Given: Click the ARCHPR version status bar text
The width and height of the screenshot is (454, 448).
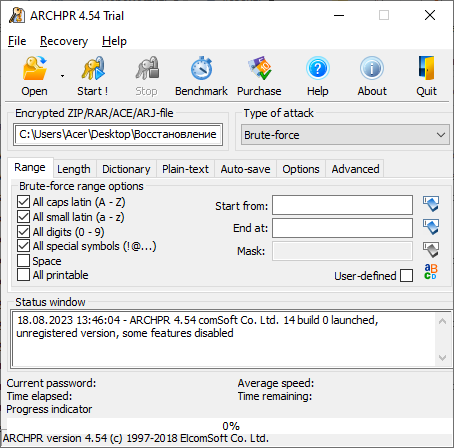Looking at the screenshot, I should click(136, 438).
